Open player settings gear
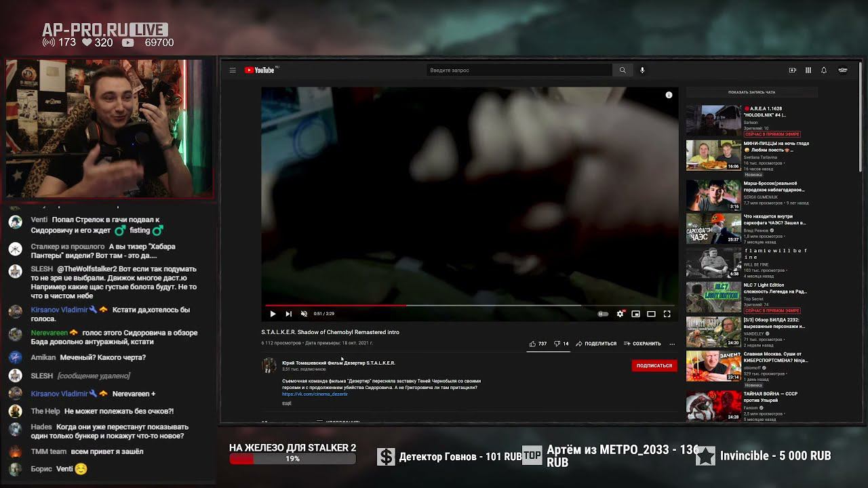The width and height of the screenshot is (868, 488). [620, 314]
